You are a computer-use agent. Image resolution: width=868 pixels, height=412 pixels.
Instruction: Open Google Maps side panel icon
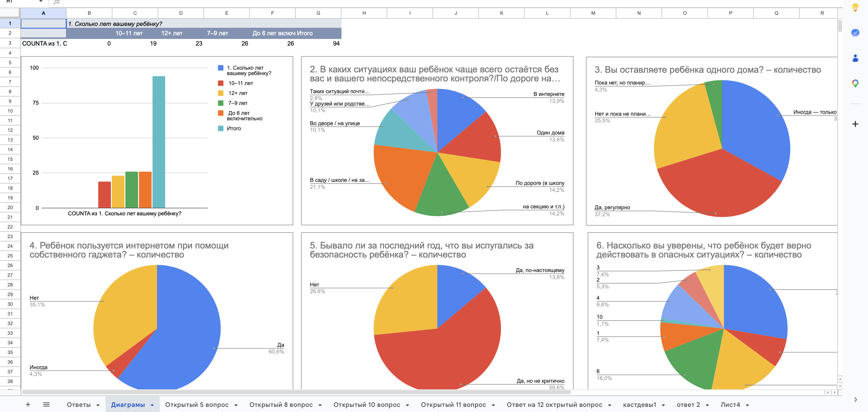855,83
